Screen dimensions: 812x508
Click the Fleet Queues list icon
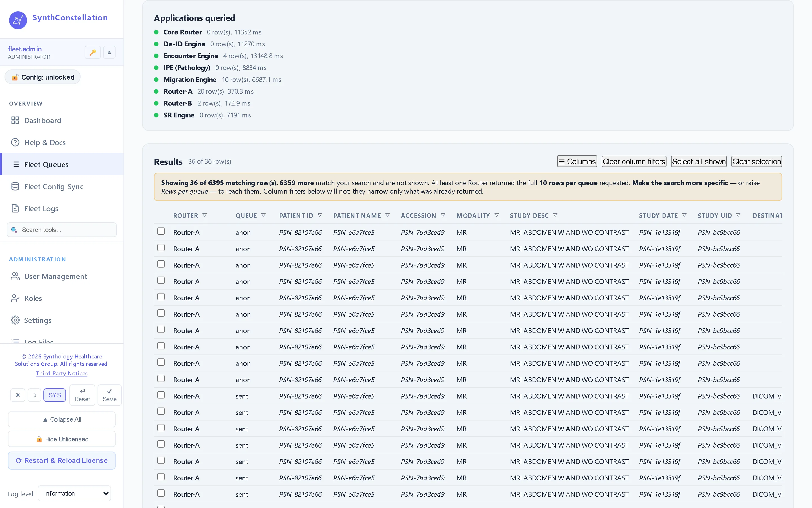pyautogui.click(x=16, y=164)
